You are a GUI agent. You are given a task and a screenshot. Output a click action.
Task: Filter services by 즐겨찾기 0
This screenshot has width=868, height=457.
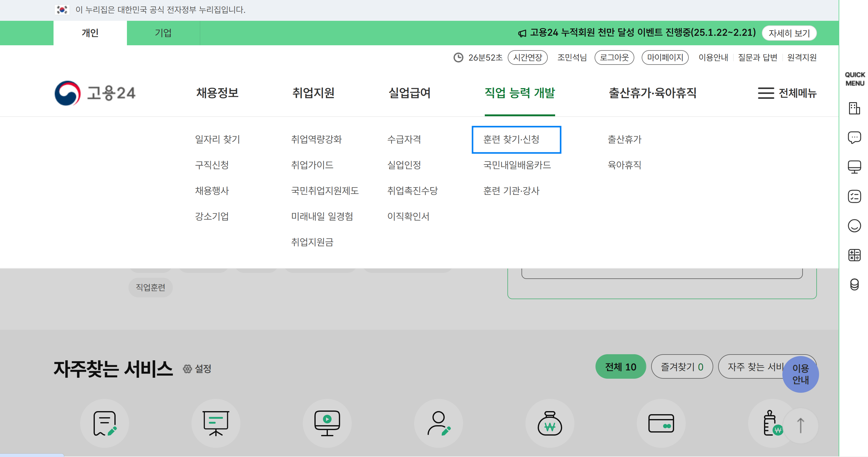click(x=682, y=367)
